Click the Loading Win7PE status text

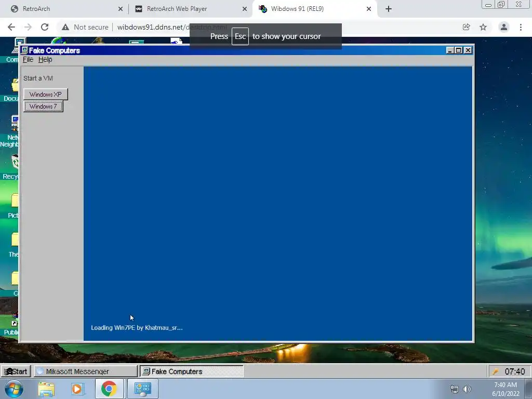[137, 328]
